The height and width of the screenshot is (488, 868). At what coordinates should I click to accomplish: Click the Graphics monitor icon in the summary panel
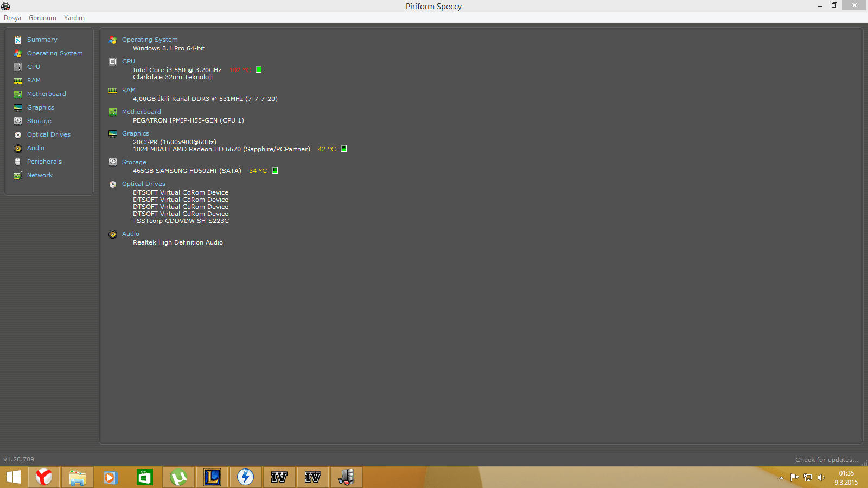pyautogui.click(x=113, y=133)
